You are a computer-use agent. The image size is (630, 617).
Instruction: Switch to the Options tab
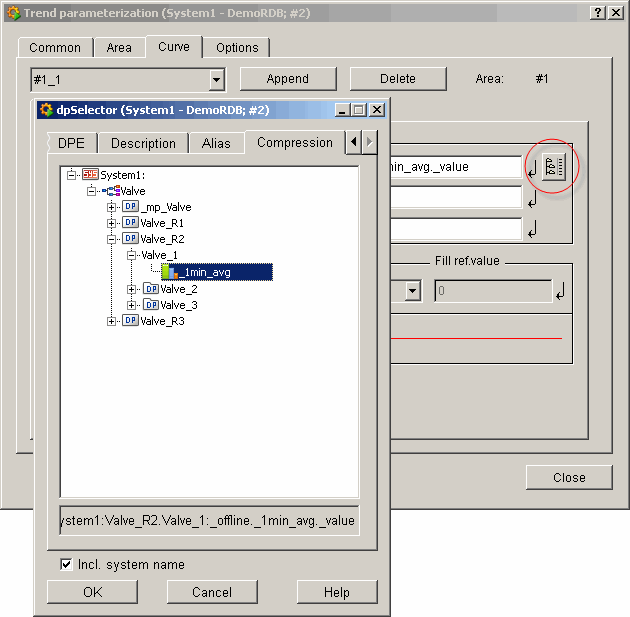(x=237, y=47)
